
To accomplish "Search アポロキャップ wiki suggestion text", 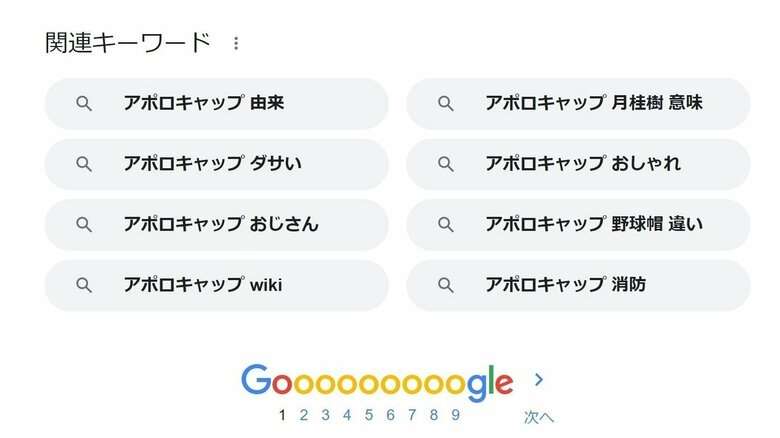I will pyautogui.click(x=203, y=285).
